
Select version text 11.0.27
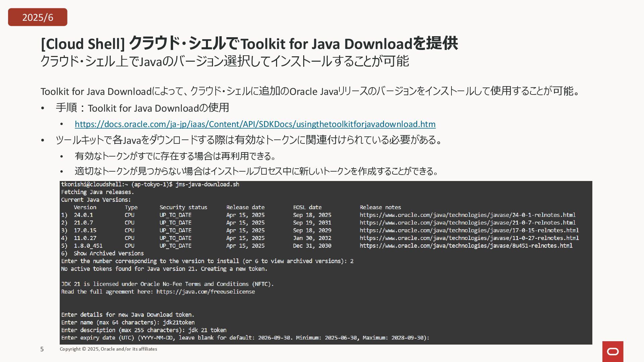(85, 238)
